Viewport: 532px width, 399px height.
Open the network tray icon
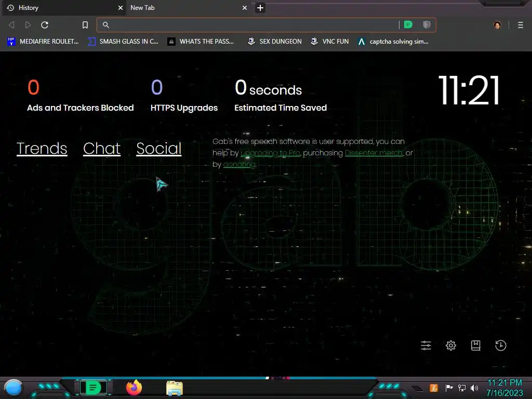pos(462,388)
